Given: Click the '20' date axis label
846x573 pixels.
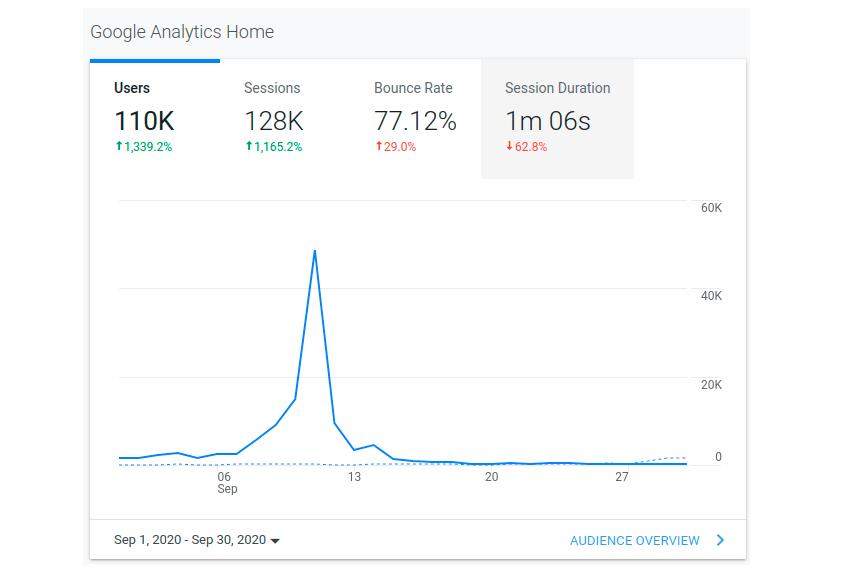Looking at the screenshot, I should pos(491,477).
